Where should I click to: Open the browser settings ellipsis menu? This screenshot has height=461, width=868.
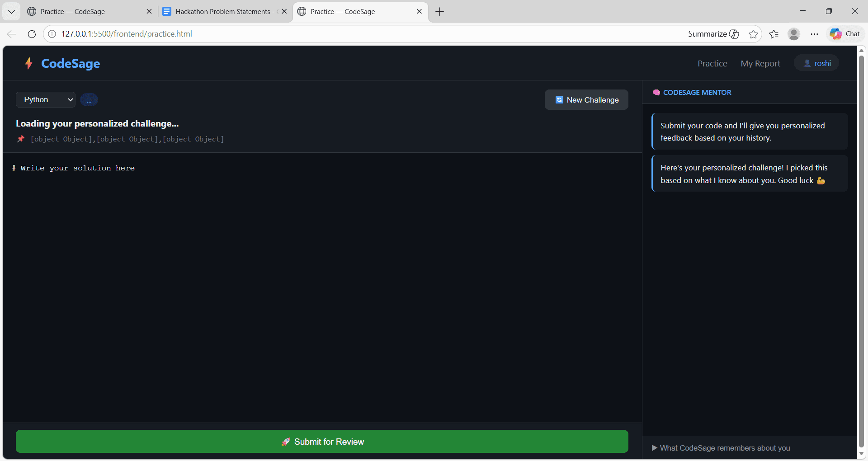814,34
